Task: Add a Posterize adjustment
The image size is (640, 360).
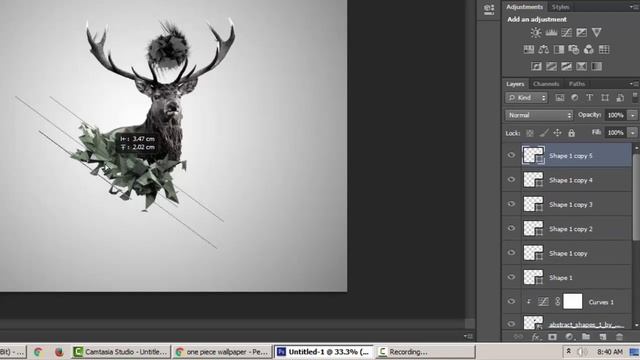Action: (x=551, y=67)
